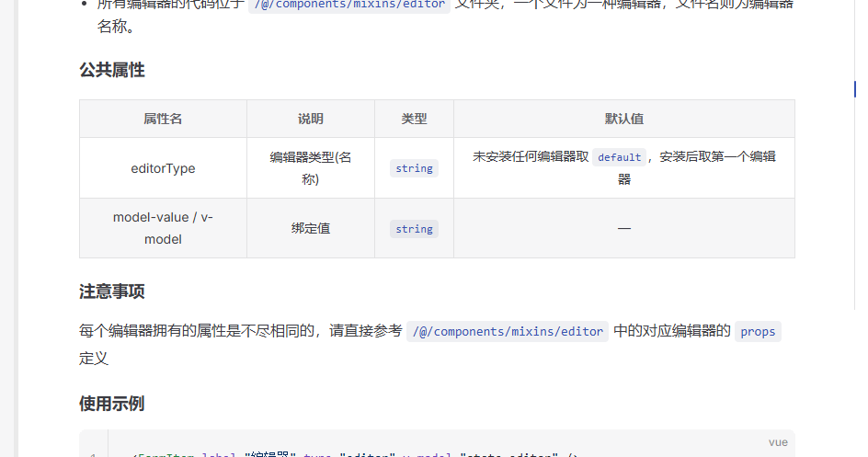The image size is (868, 457).
Task: Click the default inline code tag
Action: pos(619,157)
